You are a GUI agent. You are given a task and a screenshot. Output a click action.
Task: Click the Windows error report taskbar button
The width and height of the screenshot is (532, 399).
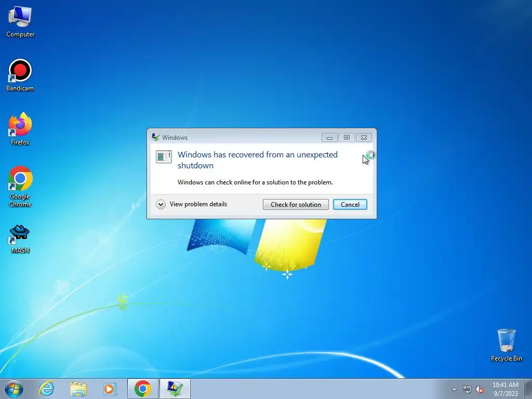click(x=175, y=389)
